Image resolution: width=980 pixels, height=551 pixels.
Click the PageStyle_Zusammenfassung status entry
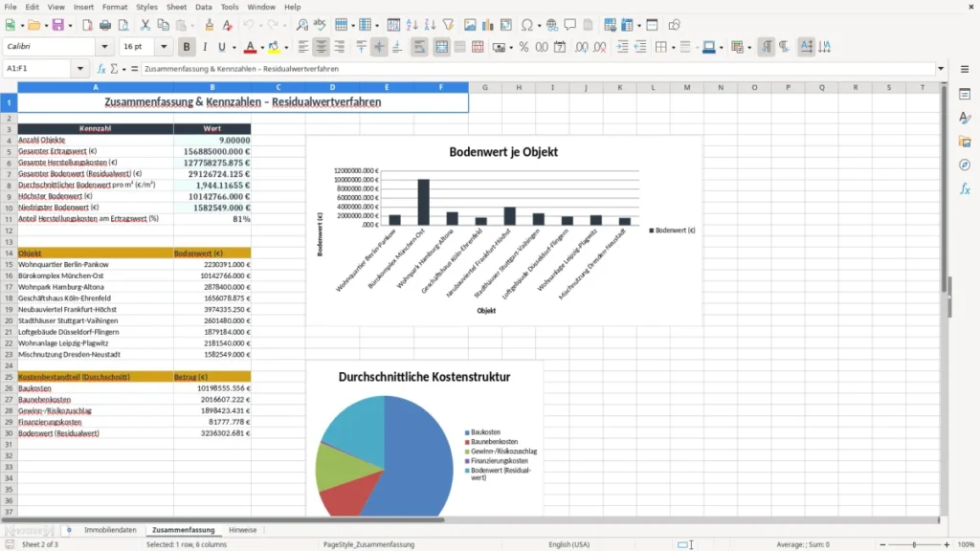pyautogui.click(x=368, y=544)
